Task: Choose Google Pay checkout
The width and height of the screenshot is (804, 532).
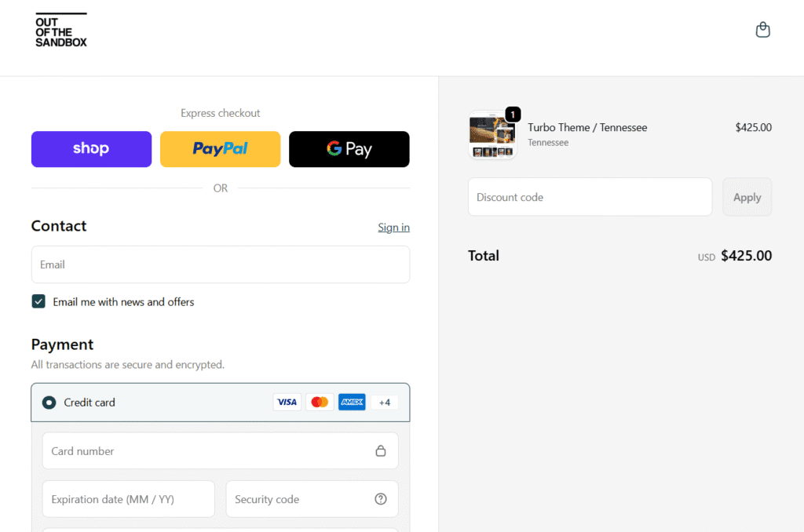Action: (x=349, y=149)
